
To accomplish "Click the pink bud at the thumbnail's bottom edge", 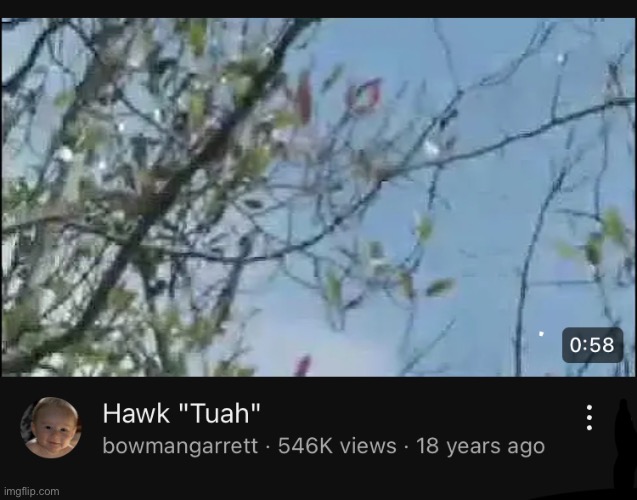I will tap(303, 365).
